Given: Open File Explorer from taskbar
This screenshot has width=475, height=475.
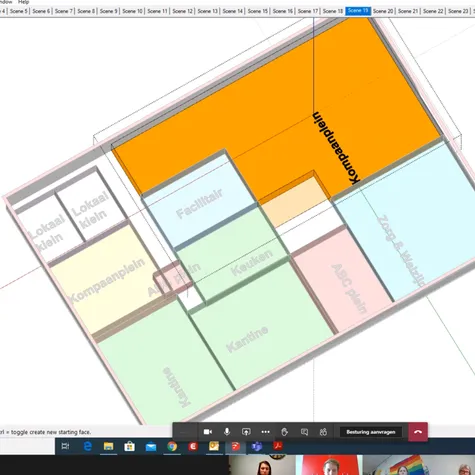Looking at the screenshot, I should coord(108,446).
